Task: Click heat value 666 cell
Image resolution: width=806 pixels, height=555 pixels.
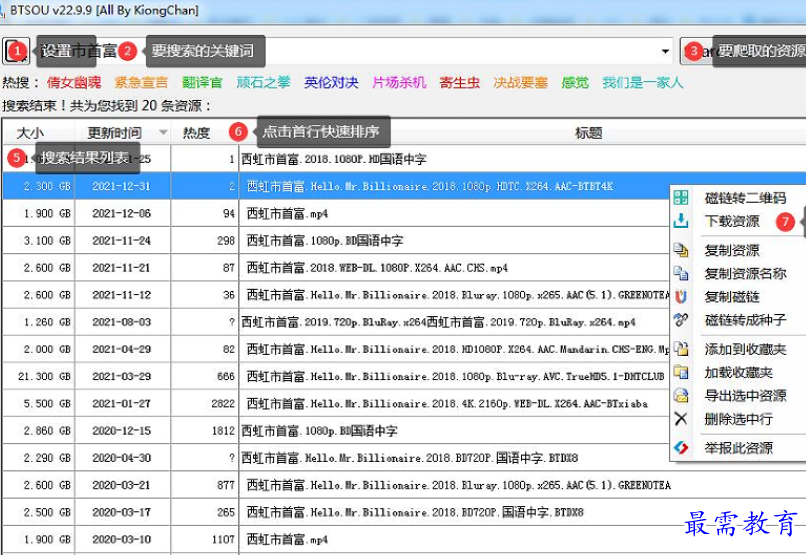Action: 205,376
